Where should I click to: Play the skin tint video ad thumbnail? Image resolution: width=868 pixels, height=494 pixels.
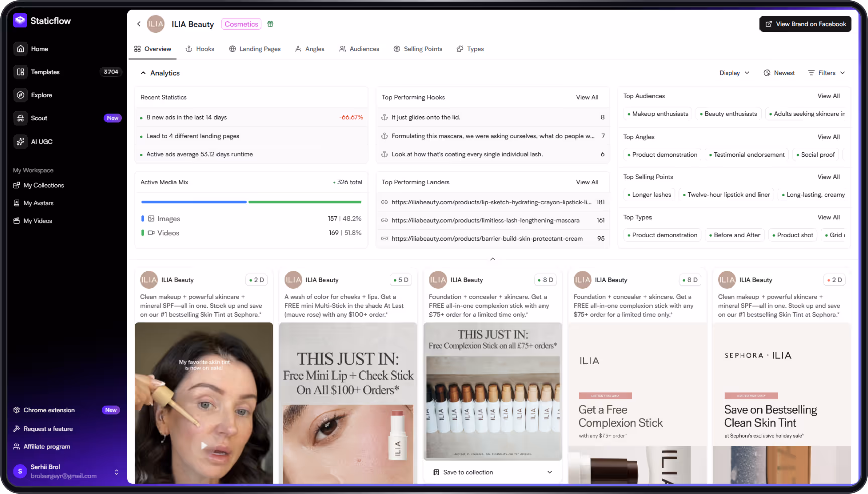204,445
